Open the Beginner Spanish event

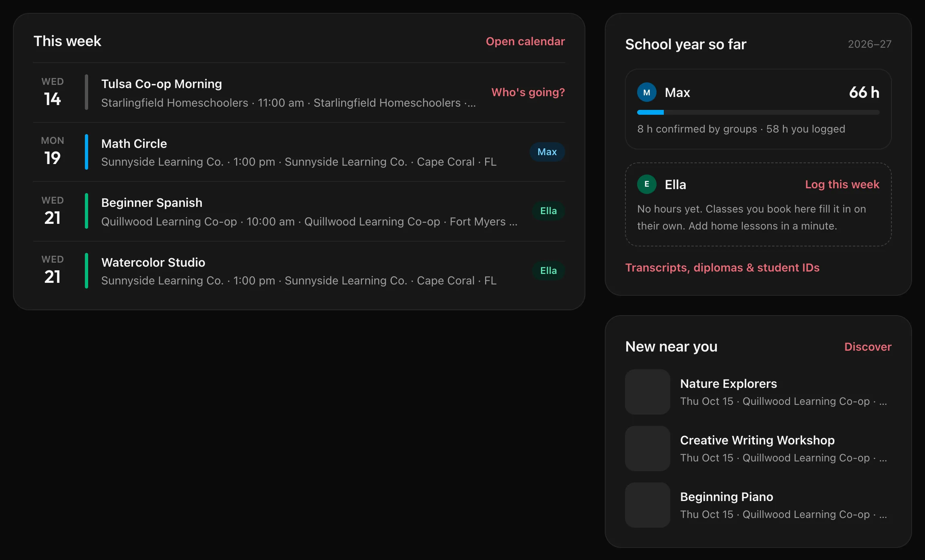pos(299,211)
